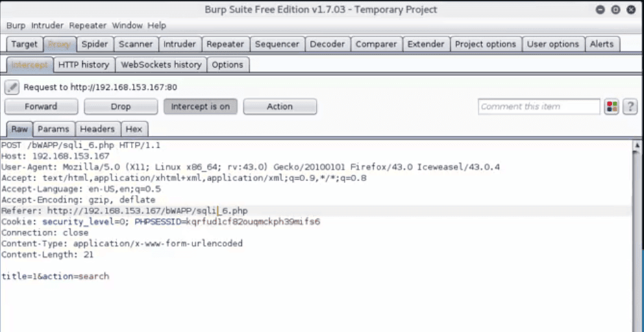Forward the intercepted request
Image resolution: width=644 pixels, height=332 pixels.
(x=41, y=106)
